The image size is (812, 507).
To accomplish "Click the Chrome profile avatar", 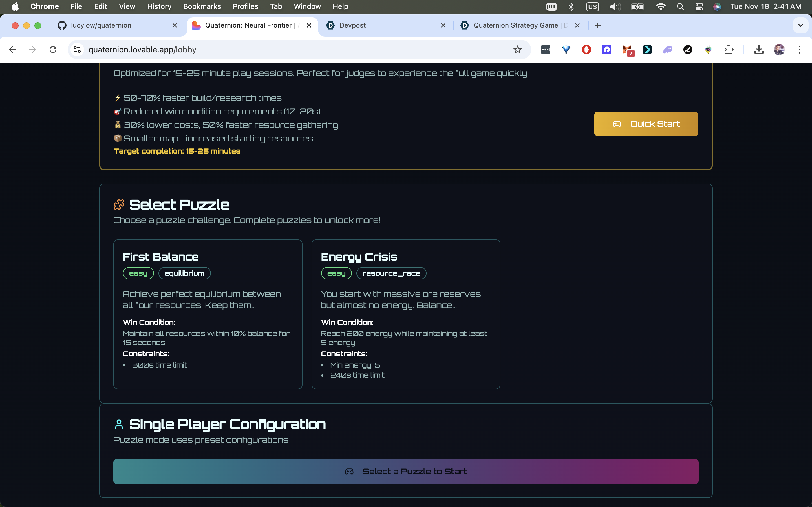I will [x=779, y=50].
